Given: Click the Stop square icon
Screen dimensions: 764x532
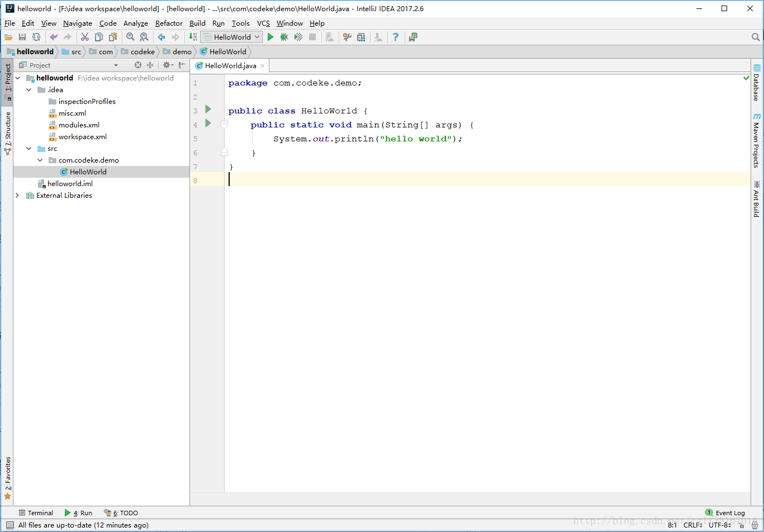Looking at the screenshot, I should pyautogui.click(x=312, y=37).
